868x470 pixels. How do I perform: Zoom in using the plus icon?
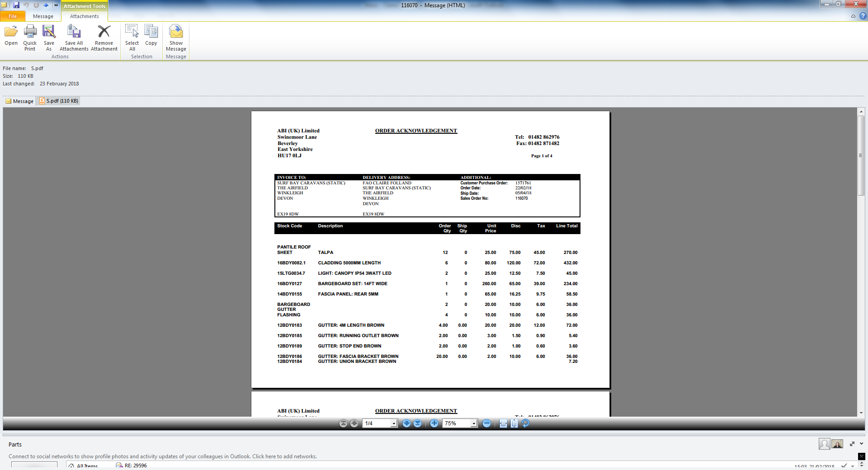pos(434,423)
